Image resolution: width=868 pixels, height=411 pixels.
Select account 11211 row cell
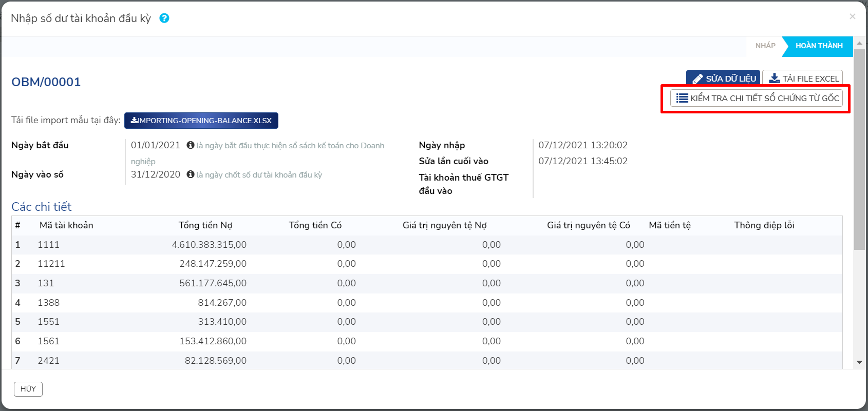[x=51, y=264]
